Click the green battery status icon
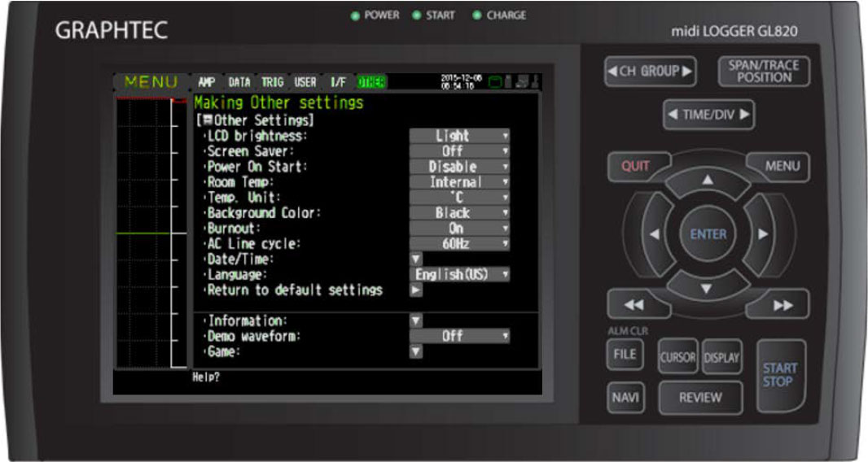The image size is (868, 462). (x=495, y=82)
